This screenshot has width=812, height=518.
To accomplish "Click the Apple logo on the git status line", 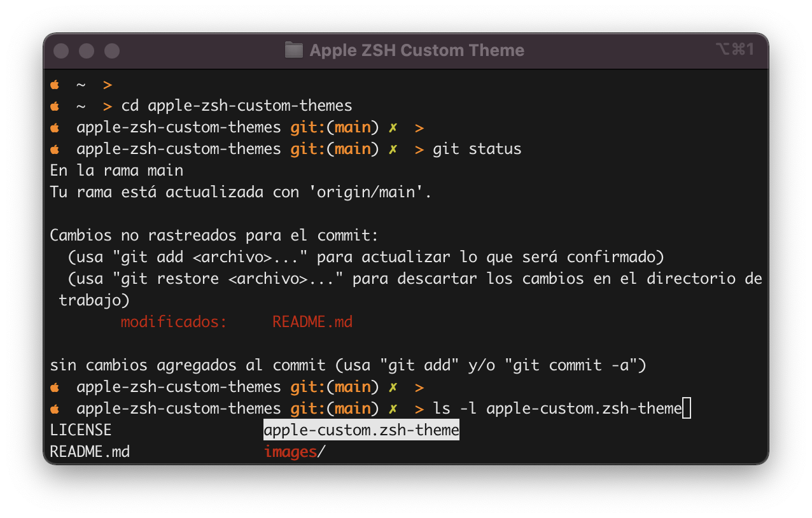I will [55, 149].
